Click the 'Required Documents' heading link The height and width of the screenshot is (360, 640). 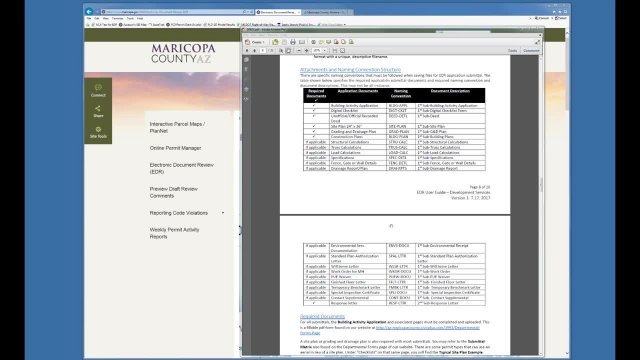point(322,316)
